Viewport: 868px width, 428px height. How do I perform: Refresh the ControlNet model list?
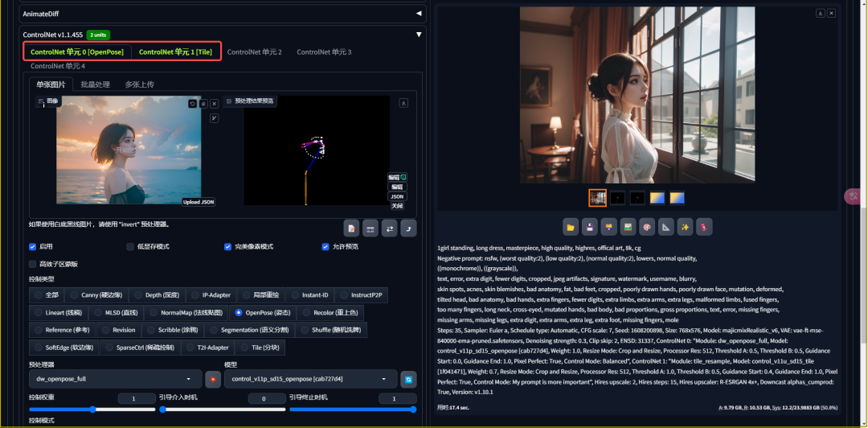click(408, 379)
